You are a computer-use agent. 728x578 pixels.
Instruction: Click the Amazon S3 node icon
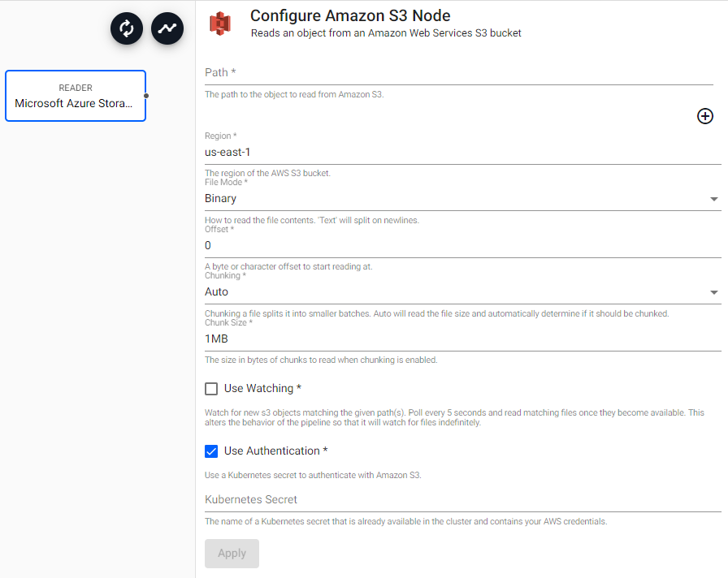point(220,24)
